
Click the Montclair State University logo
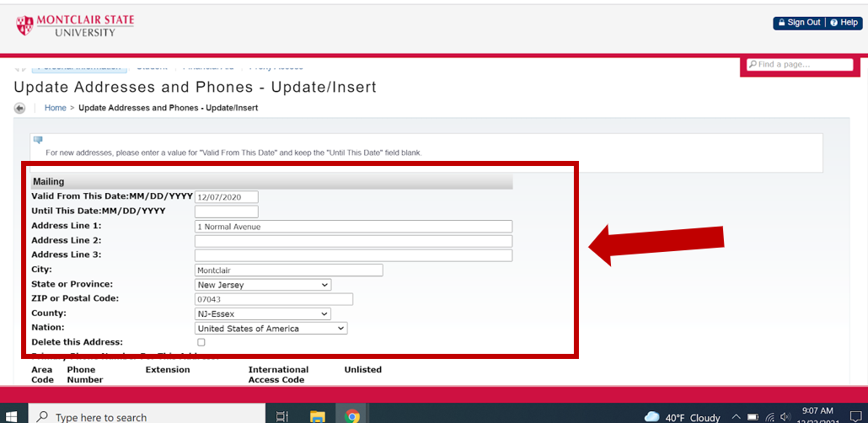coord(75,25)
